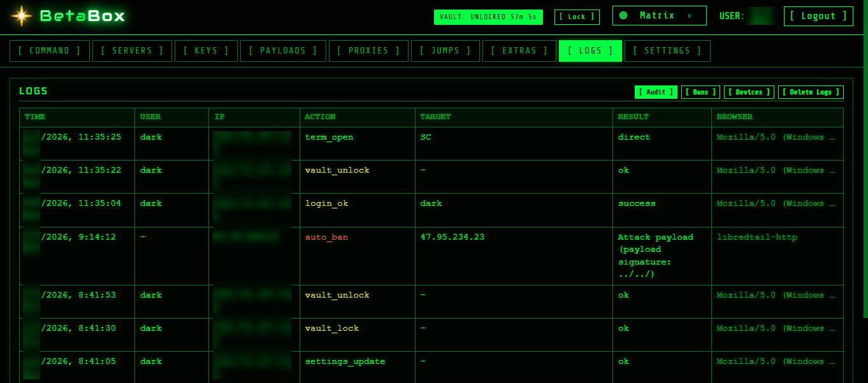Click the Logout button
This screenshot has height=383, width=868.
tap(818, 17)
